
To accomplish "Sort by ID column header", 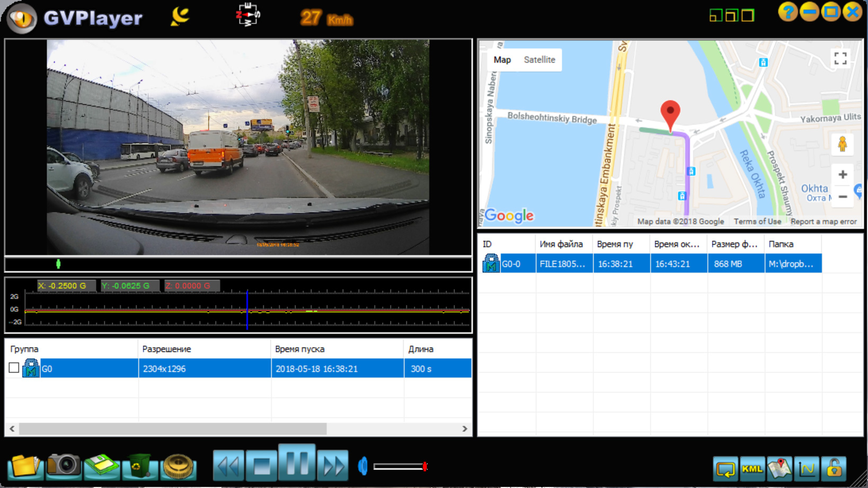I will point(507,244).
